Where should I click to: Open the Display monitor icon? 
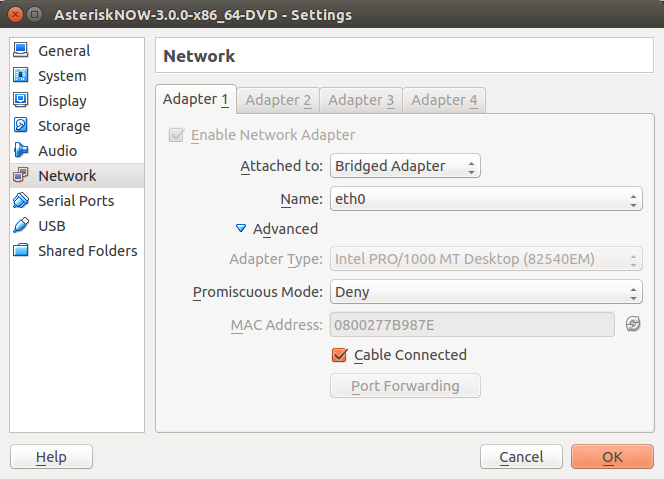tap(21, 100)
